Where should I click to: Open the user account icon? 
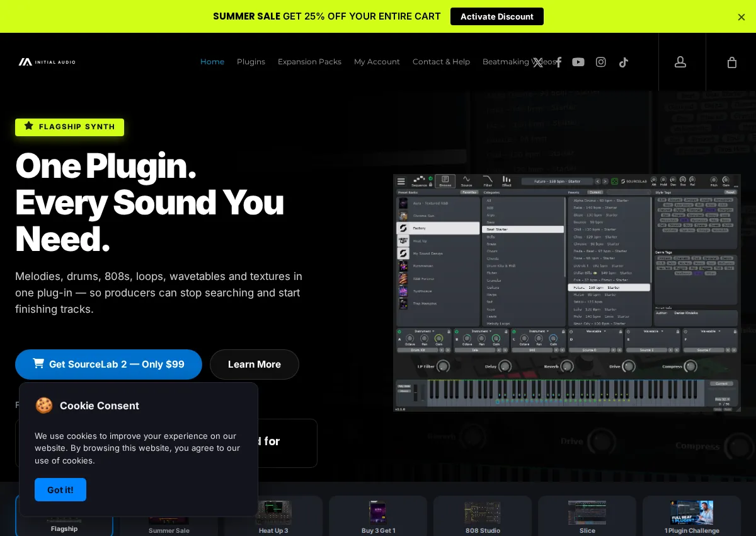pos(680,62)
